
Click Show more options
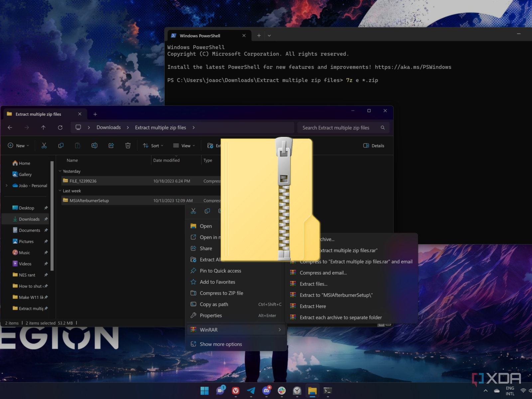point(221,344)
